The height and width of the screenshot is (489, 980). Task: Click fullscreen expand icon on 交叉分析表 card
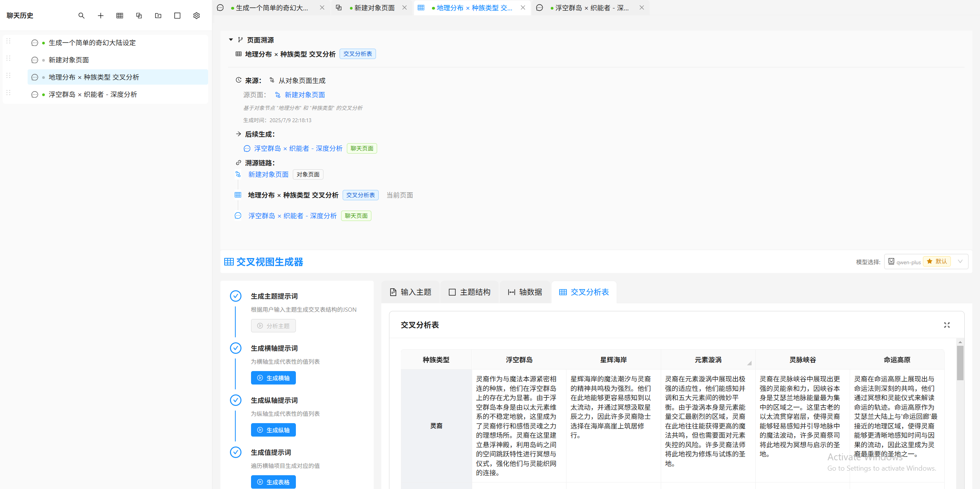pyautogui.click(x=947, y=325)
